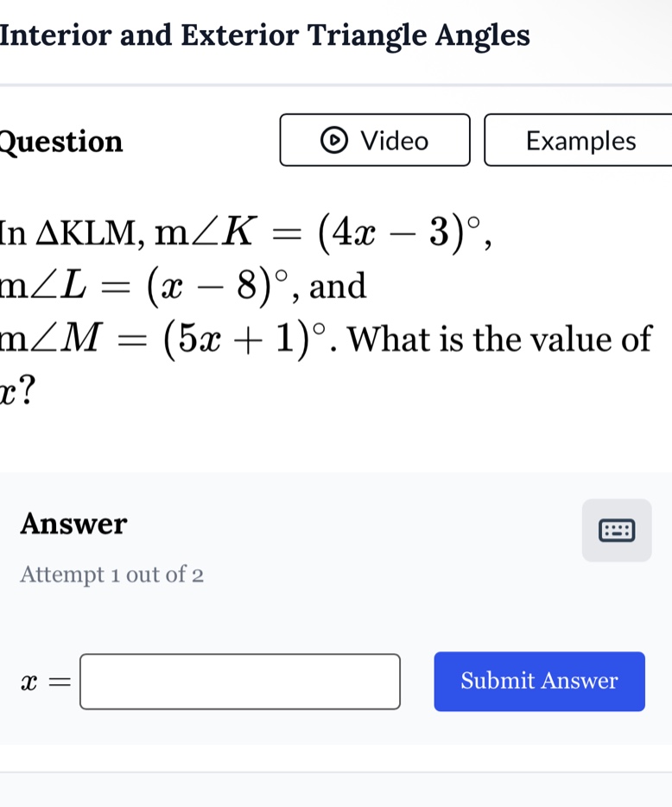Click the Interior and Exterior Triangle Angles title

coord(264,35)
